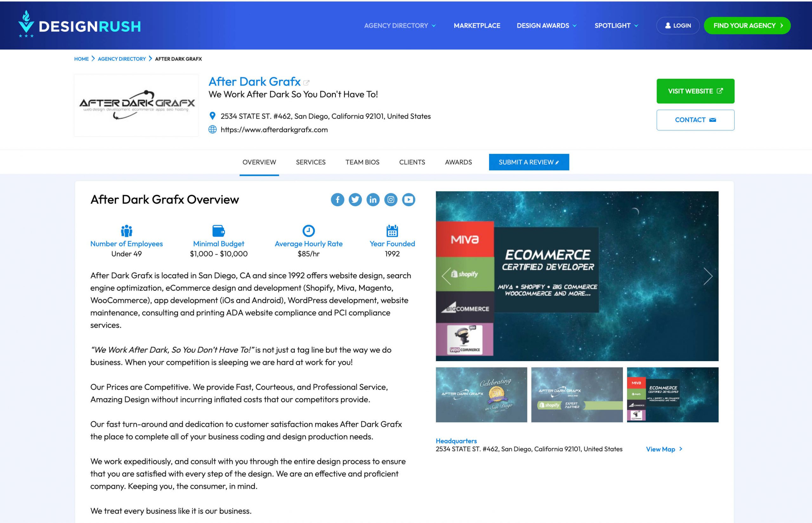Screen dimensions: 812x523
Task: Click the Visit Website button
Action: [x=695, y=91]
